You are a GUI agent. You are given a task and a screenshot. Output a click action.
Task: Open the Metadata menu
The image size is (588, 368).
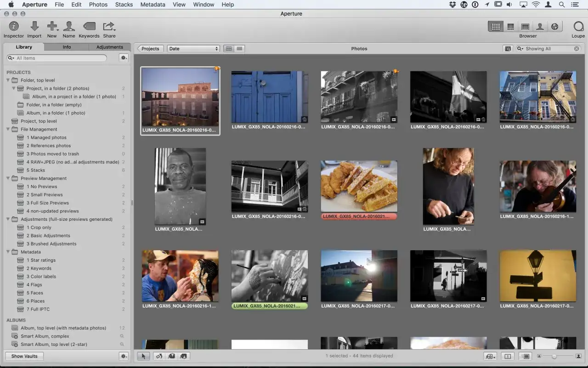tap(153, 5)
